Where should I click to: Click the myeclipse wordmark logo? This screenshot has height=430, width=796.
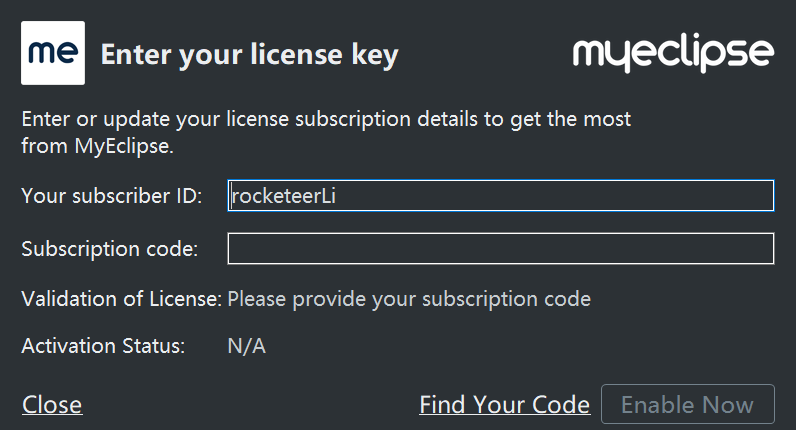tap(673, 54)
